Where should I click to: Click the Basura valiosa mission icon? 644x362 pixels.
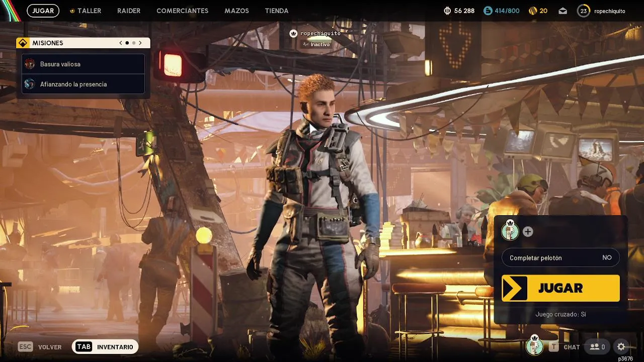coord(30,64)
